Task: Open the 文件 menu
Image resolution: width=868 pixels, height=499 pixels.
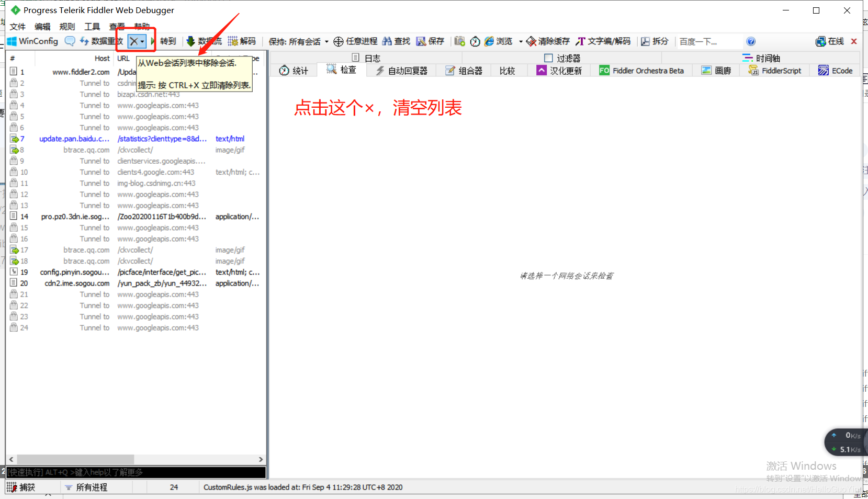Action: (x=18, y=27)
